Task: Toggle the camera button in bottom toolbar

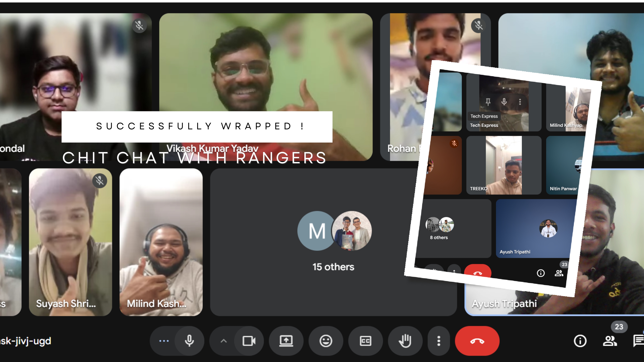Action: tap(249, 341)
